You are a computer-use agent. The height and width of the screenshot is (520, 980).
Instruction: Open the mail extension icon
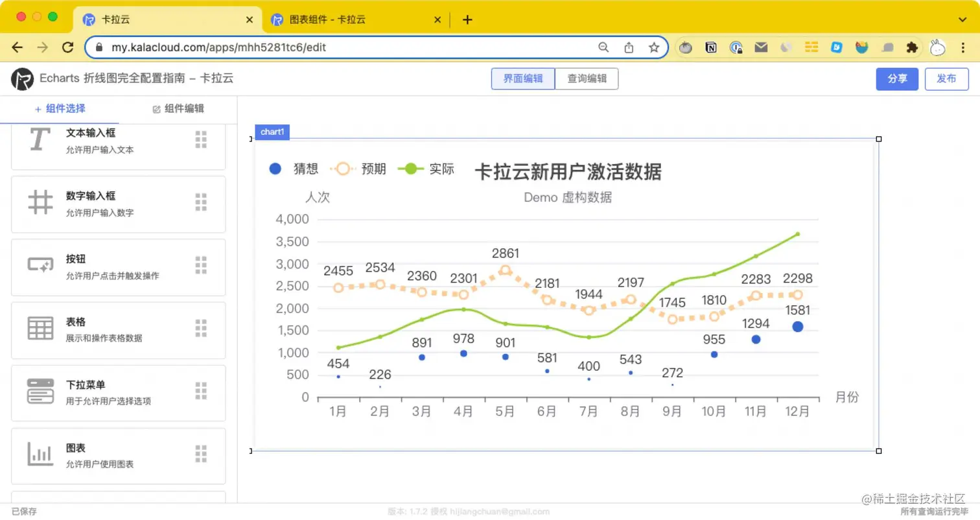(761, 47)
